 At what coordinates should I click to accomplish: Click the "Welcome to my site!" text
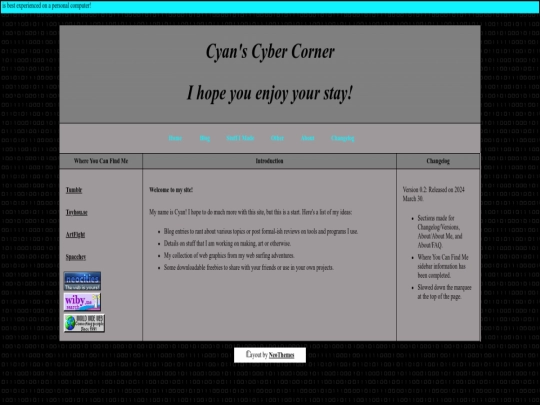(171, 190)
